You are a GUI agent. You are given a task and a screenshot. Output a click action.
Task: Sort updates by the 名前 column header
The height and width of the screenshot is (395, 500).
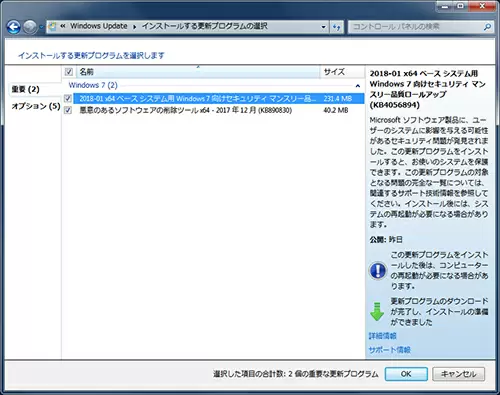(198, 72)
